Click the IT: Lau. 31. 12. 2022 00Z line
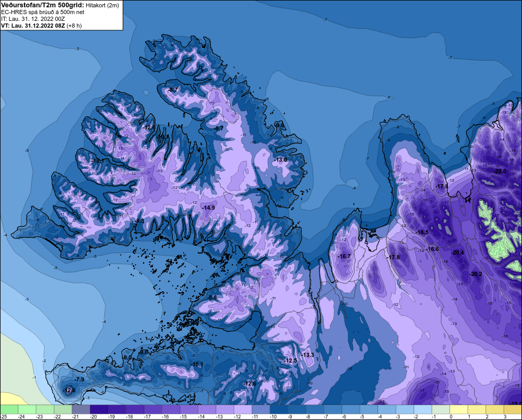522x420 pixels. coord(33,19)
